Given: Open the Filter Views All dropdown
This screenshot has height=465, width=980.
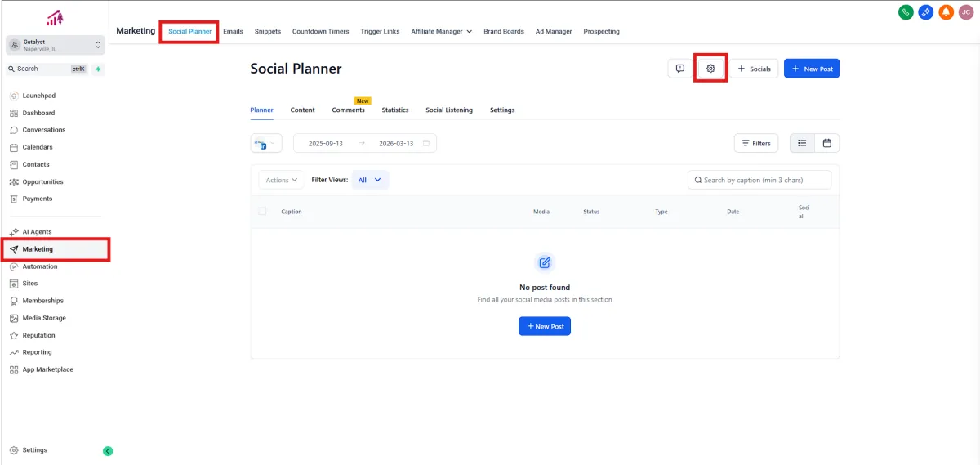Looking at the screenshot, I should tap(370, 180).
